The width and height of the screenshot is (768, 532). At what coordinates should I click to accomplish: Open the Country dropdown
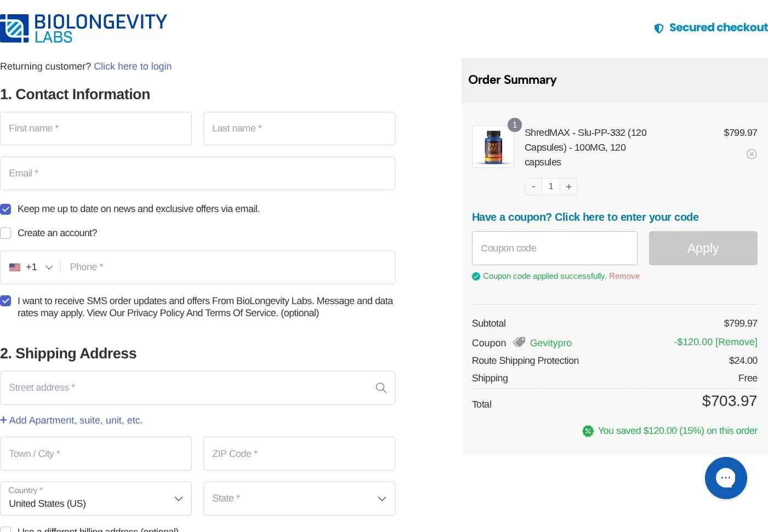(96, 499)
